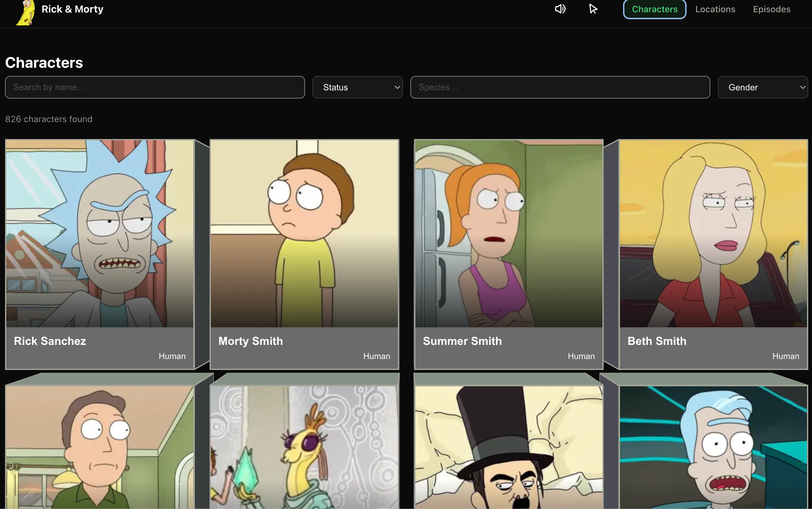Open shocked blue-haired Rick variant card

[713, 447]
